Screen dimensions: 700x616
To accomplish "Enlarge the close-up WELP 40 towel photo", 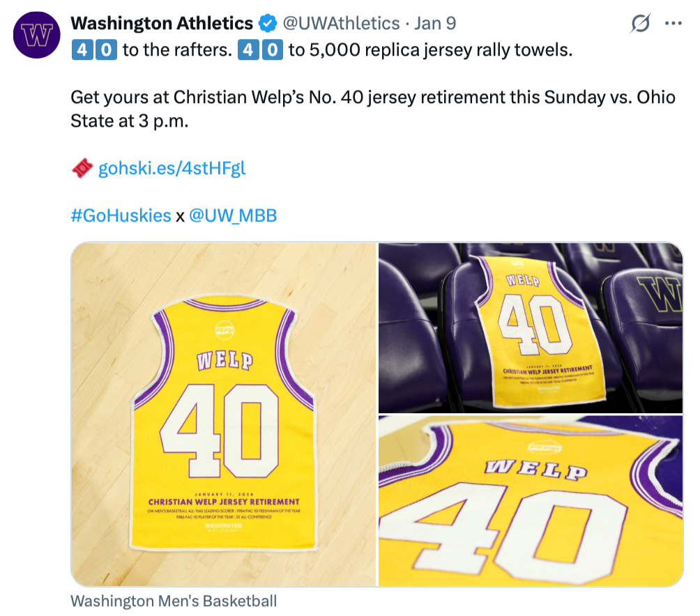I will (x=531, y=500).
